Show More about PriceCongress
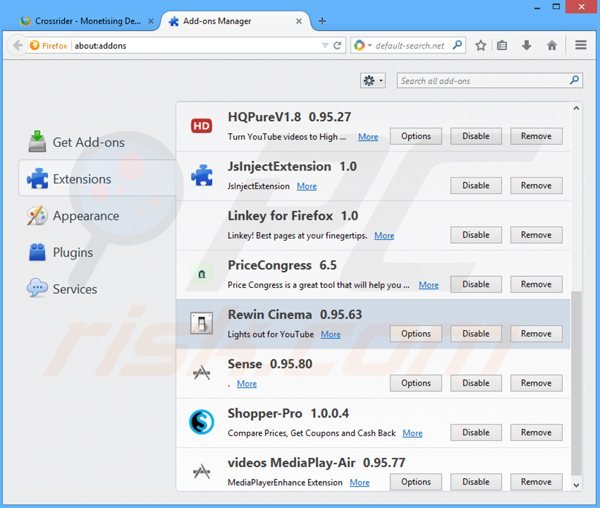The width and height of the screenshot is (600, 508). [429, 285]
